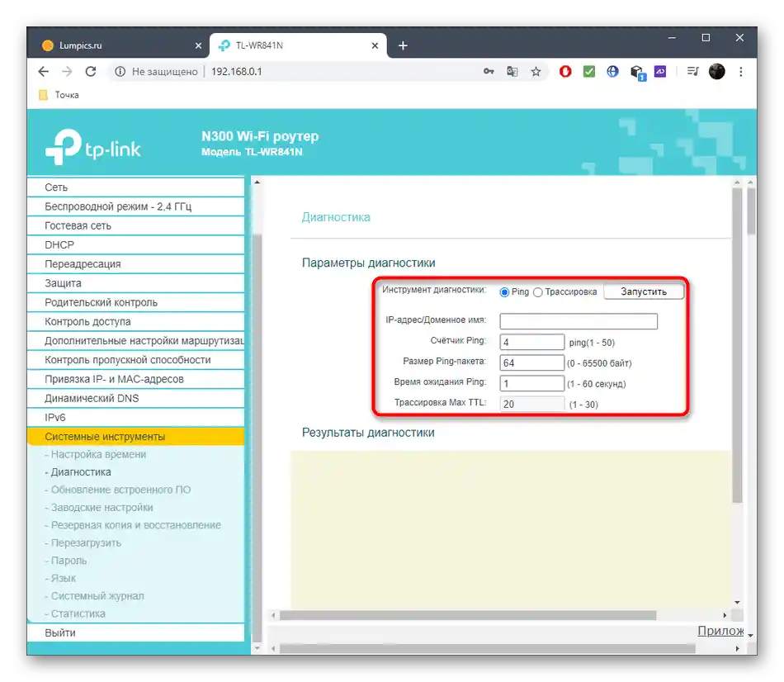This screenshot has height=682, width=784.
Task: Click content area vertical scrollbar
Action: coord(737,345)
